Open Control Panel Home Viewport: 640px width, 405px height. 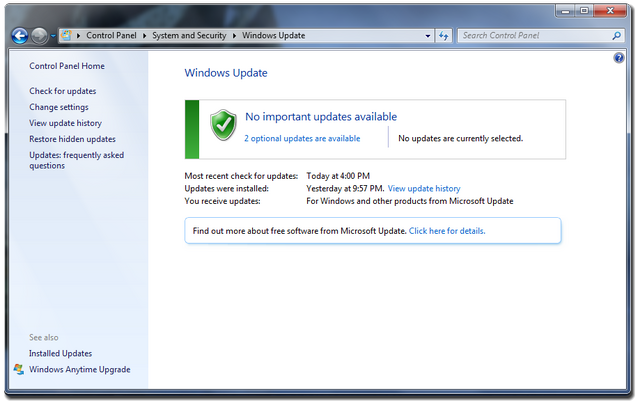[x=67, y=66]
